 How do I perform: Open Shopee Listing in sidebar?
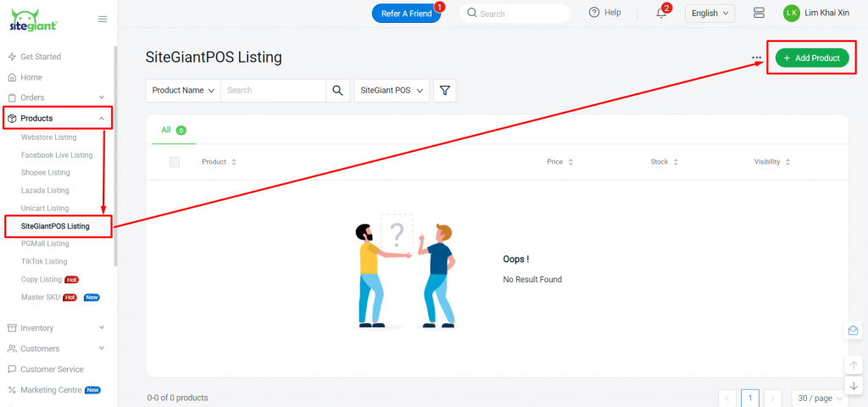click(x=46, y=173)
